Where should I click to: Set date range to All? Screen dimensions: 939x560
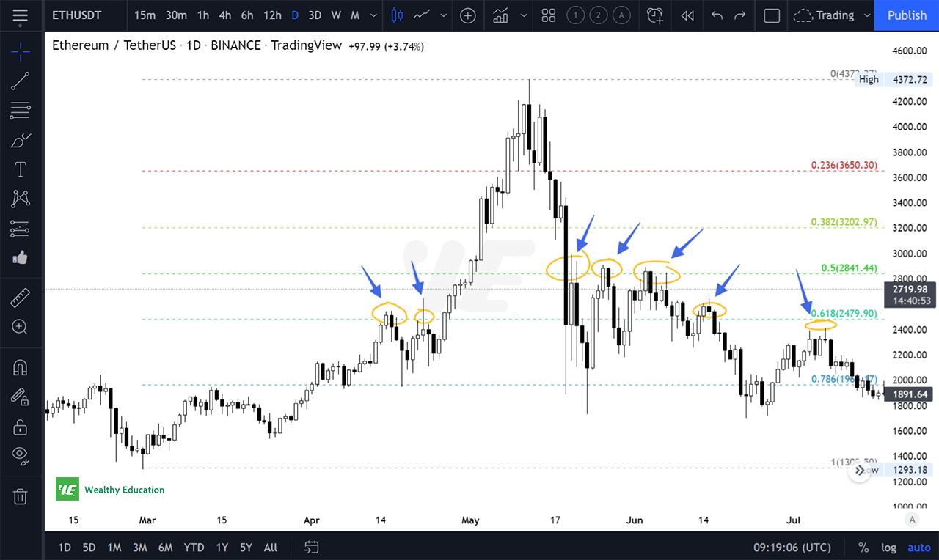point(271,547)
